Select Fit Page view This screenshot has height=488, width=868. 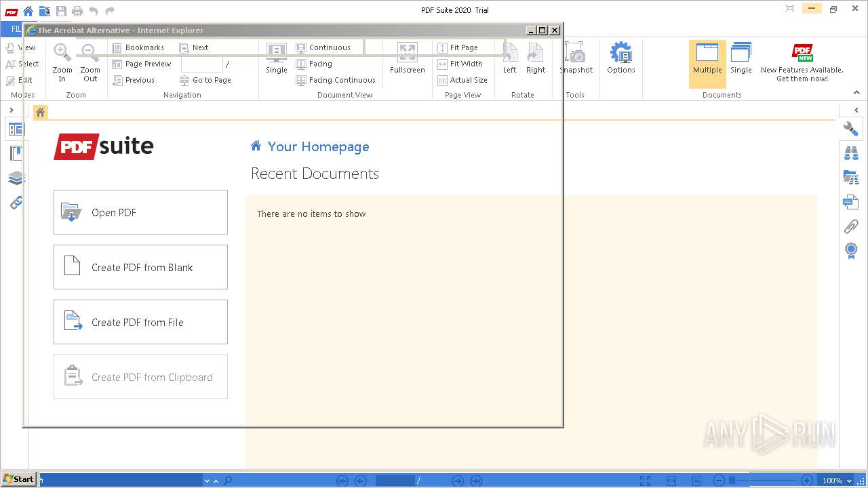click(x=458, y=47)
